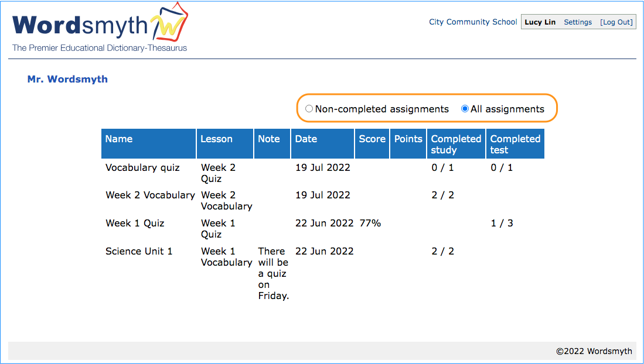
Task: Open the Week 2 Vocabulary assignment
Action: [150, 195]
